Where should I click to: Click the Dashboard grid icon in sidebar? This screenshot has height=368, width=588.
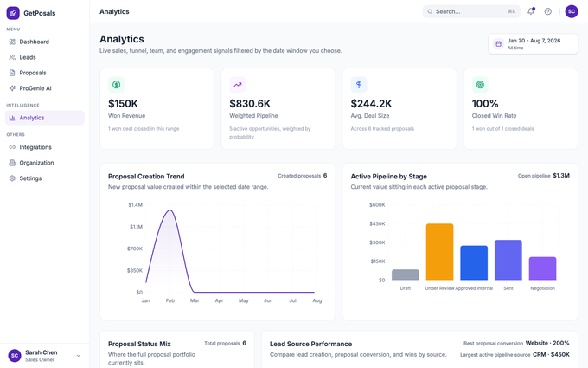point(12,42)
